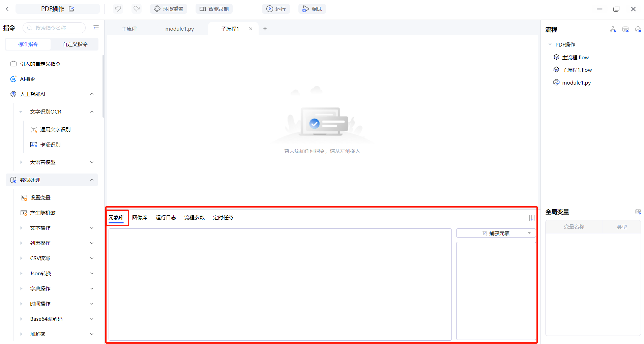Focus the 搜索指令名称 search field
The image size is (644, 344).
point(55,28)
